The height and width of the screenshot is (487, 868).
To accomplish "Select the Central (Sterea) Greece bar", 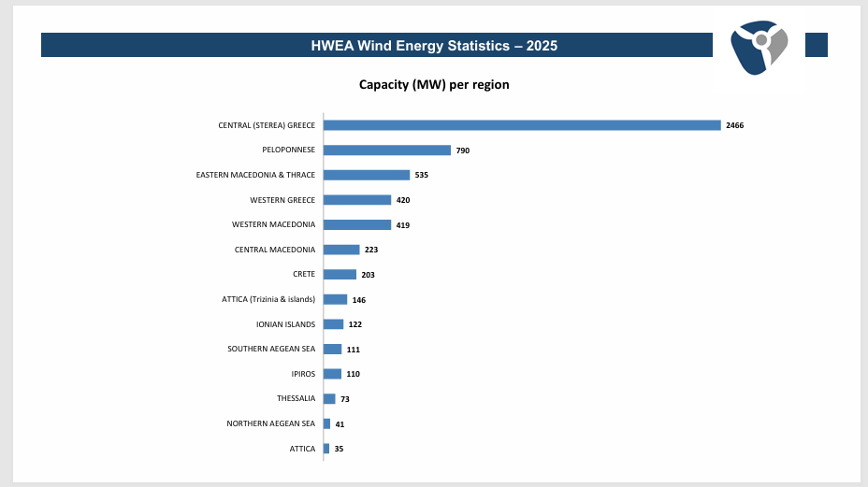I will (522, 125).
